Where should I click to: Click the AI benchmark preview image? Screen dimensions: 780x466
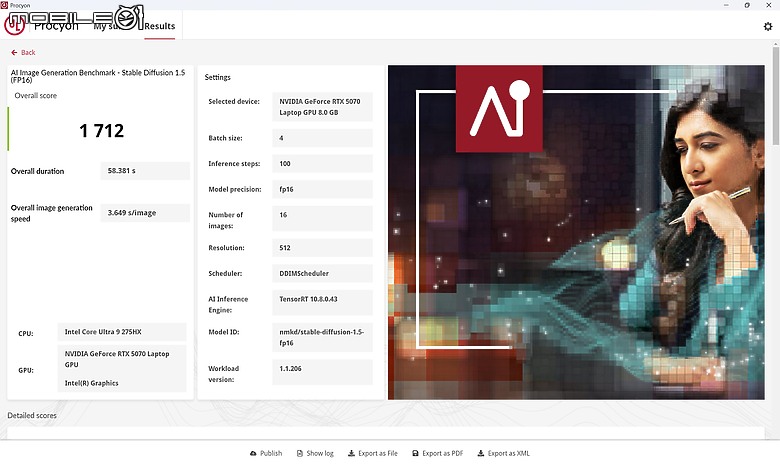[576, 232]
